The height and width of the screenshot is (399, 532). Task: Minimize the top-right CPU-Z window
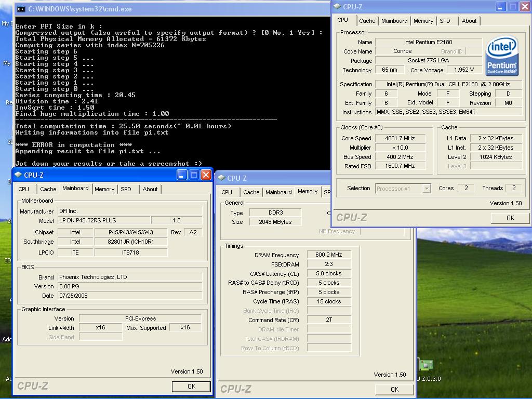pyautogui.click(x=501, y=6)
